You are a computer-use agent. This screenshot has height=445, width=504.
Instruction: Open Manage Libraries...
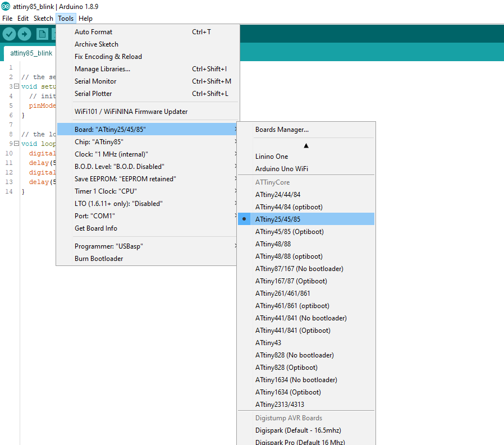[148, 69]
